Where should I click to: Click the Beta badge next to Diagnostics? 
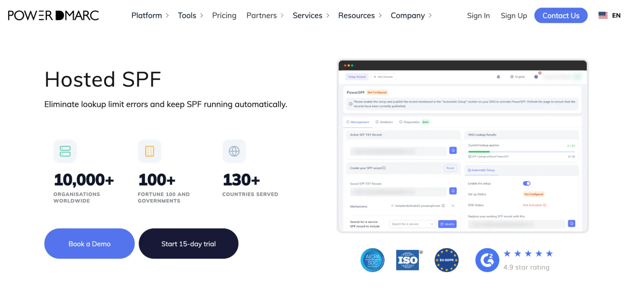(426, 122)
